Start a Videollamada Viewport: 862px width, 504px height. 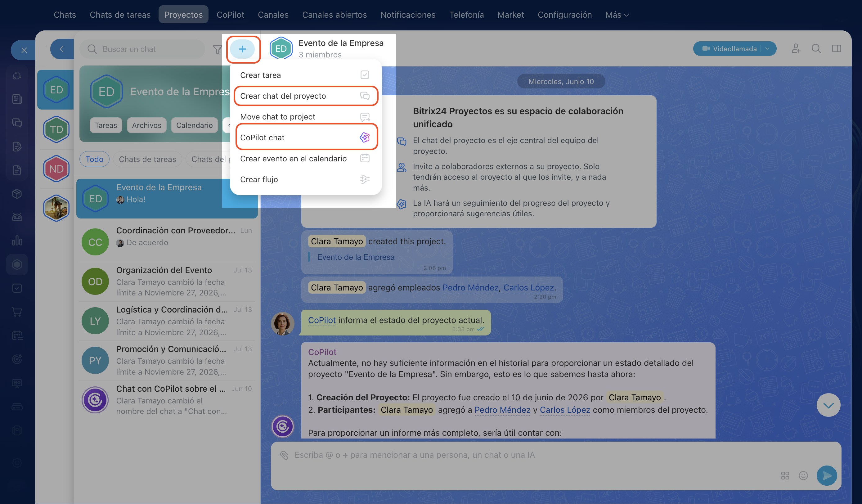[729, 49]
